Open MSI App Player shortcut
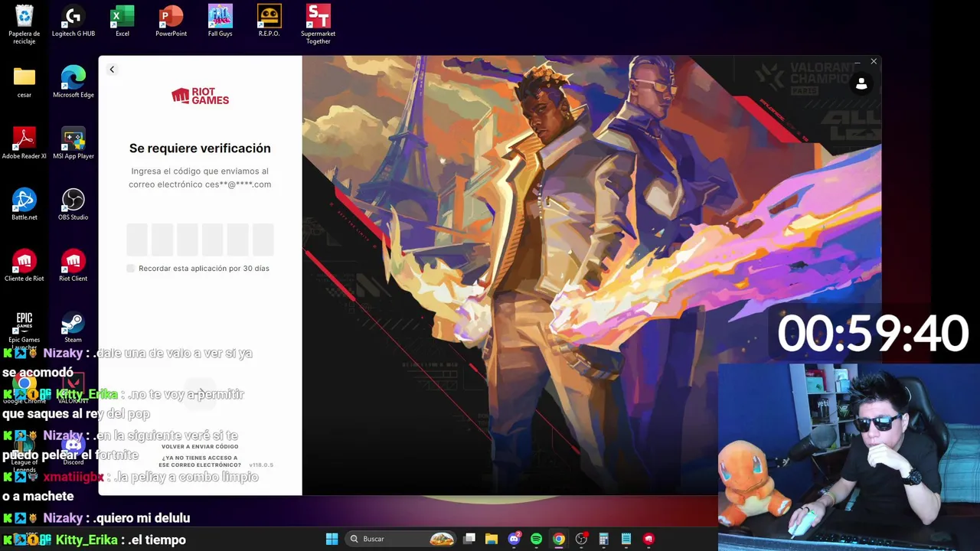The height and width of the screenshot is (551, 980). [x=73, y=144]
